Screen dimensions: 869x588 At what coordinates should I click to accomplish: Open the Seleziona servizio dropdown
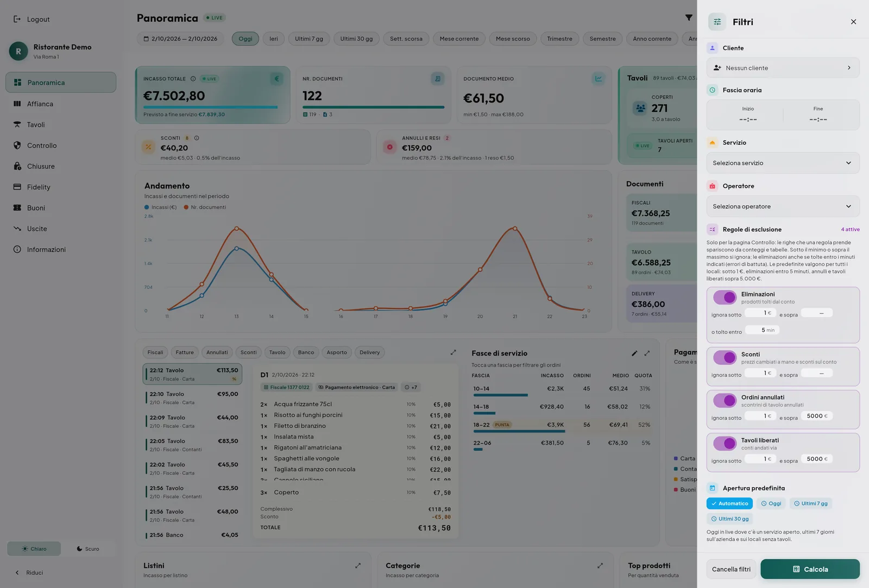click(783, 163)
